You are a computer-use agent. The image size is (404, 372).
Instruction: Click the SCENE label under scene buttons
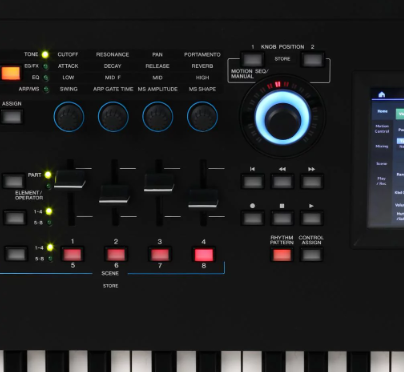[110, 273]
